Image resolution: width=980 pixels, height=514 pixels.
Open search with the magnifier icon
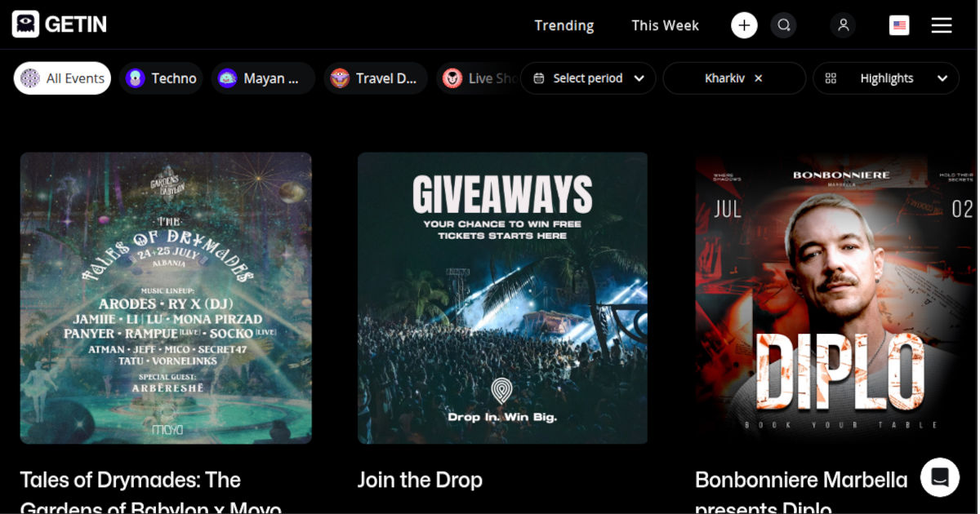(x=784, y=25)
